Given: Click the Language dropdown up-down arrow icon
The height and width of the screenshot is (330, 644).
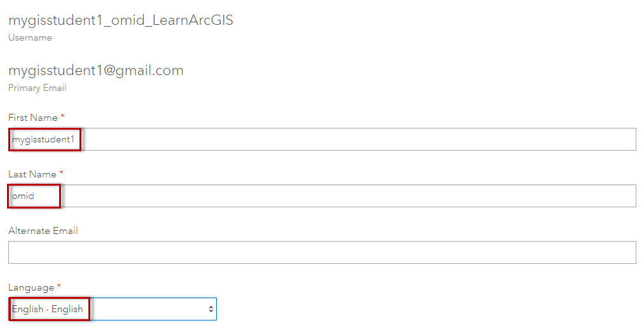Looking at the screenshot, I should click(x=210, y=309).
